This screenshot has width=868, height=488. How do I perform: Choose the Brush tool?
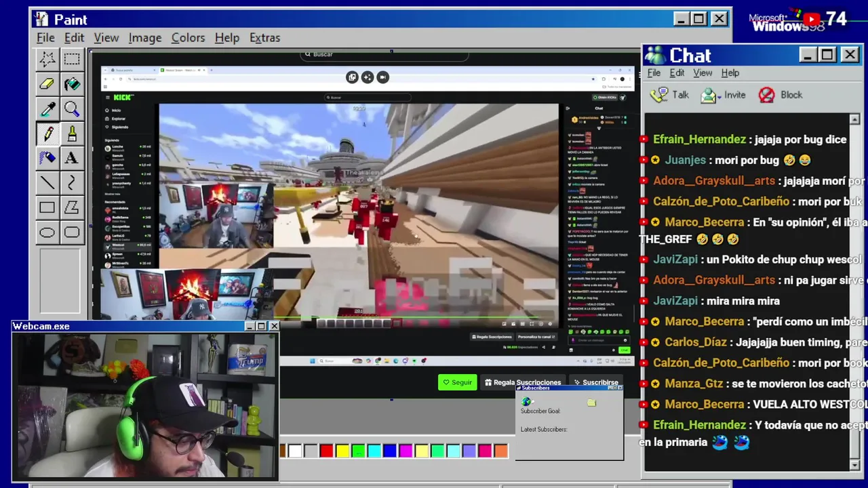pyautogui.click(x=72, y=134)
